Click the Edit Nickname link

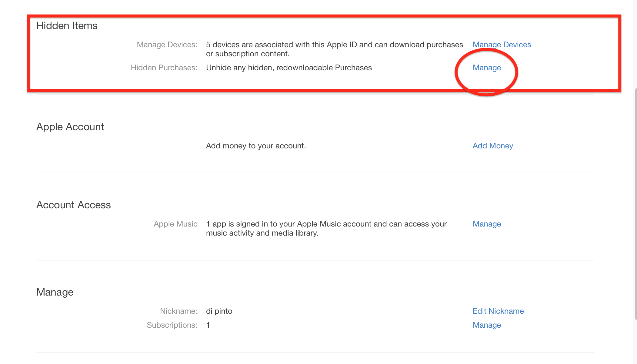coord(498,311)
